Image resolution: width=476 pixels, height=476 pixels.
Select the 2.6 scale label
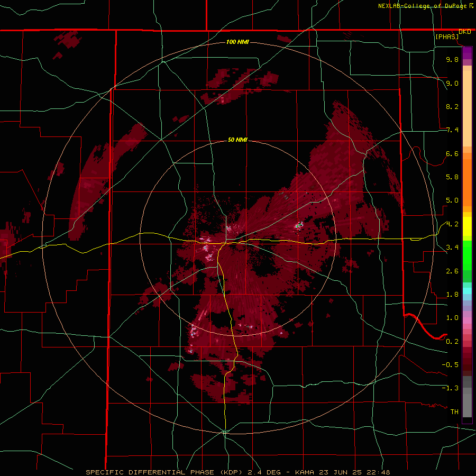[452, 271]
